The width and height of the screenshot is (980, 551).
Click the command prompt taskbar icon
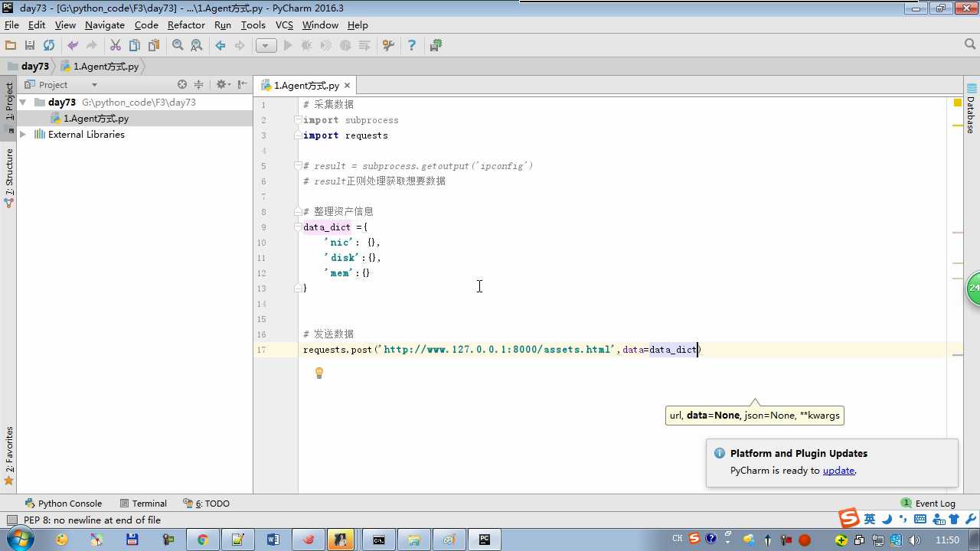point(378,540)
